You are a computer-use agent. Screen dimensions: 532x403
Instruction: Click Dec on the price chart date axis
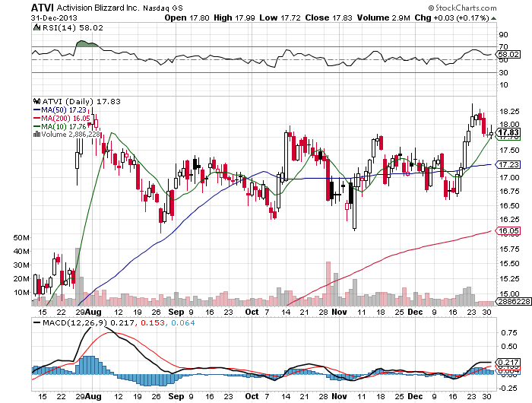click(415, 312)
